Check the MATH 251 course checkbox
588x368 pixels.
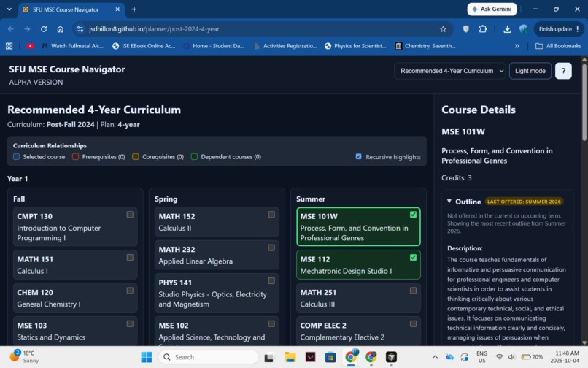[x=413, y=291]
